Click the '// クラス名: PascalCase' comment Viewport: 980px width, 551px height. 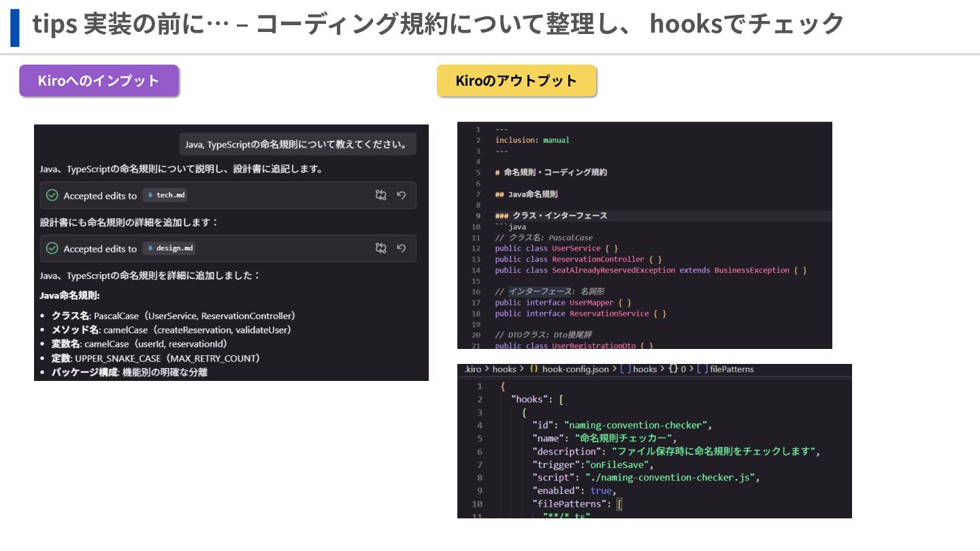pyautogui.click(x=543, y=237)
